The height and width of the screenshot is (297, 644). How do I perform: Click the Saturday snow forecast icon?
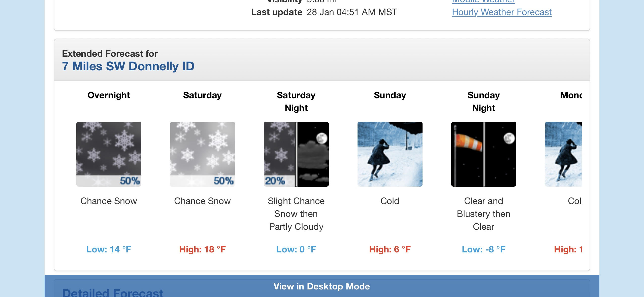(202, 154)
